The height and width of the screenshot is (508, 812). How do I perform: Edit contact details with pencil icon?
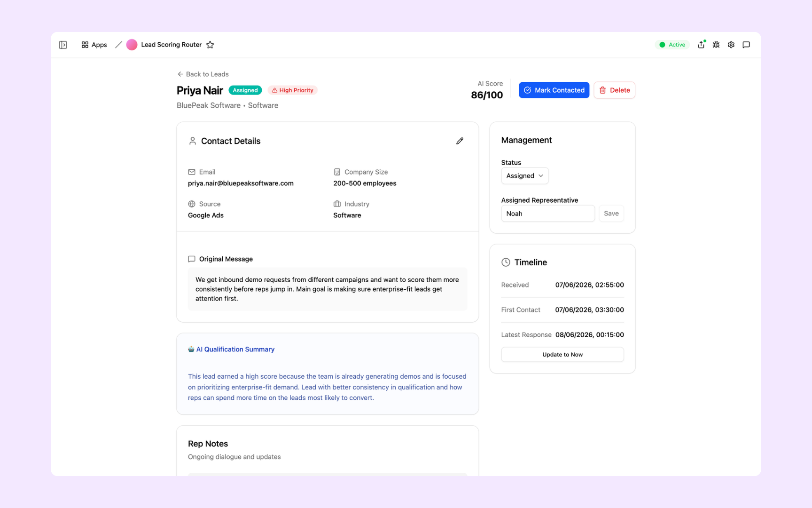click(x=460, y=141)
